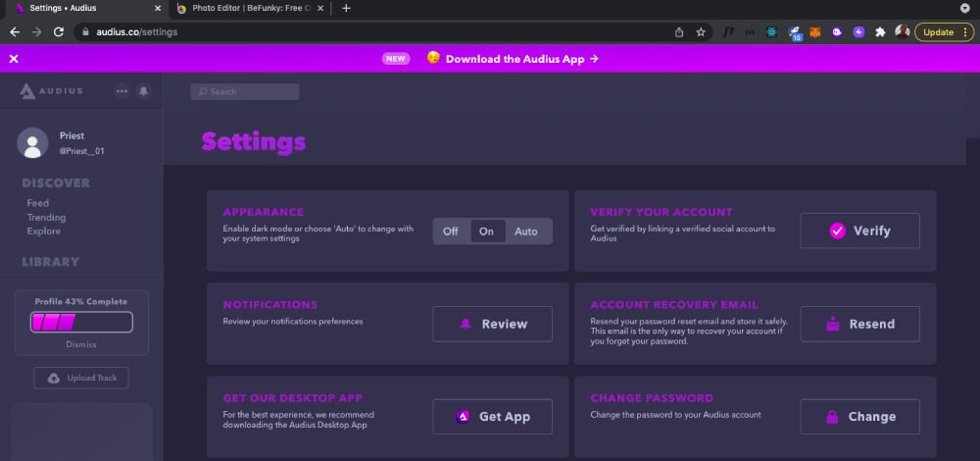Screen dimensions: 980x461
Task: Open the three-dots menu beside Audius logo
Action: (x=122, y=91)
